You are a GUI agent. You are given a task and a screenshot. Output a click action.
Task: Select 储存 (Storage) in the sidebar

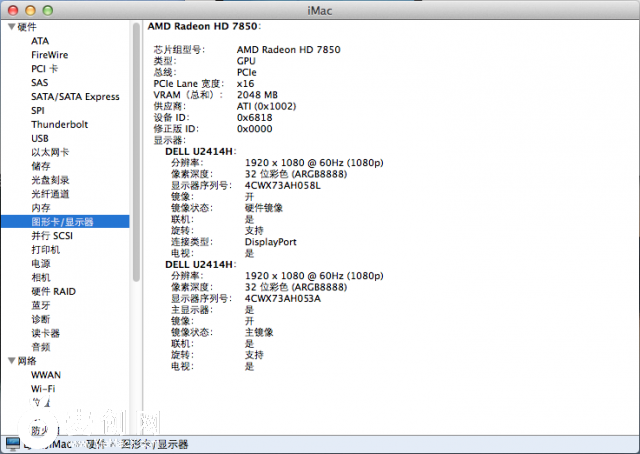pos(41,166)
